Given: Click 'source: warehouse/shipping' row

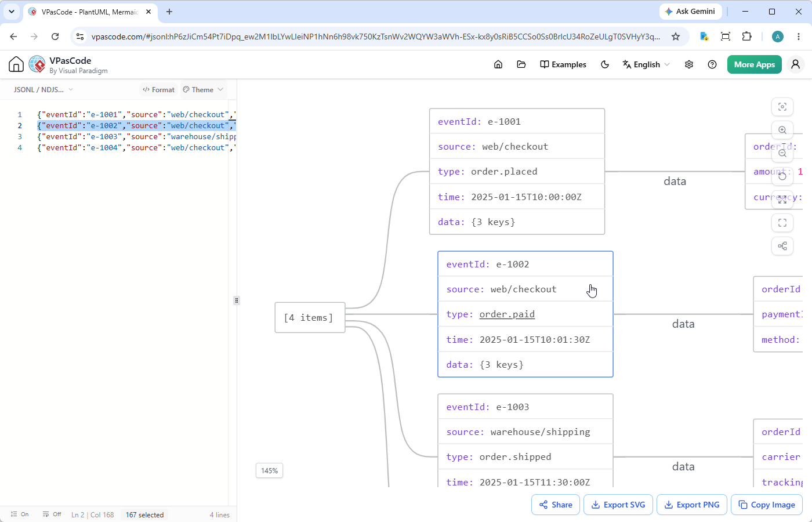Looking at the screenshot, I should pyautogui.click(x=525, y=432).
